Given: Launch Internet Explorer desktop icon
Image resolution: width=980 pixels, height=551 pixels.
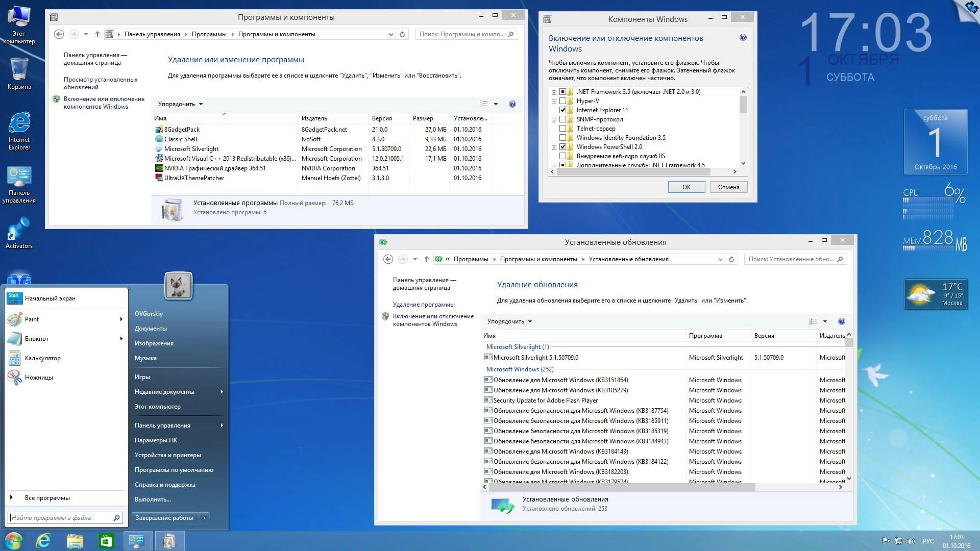Looking at the screenshot, I should click(x=19, y=131).
